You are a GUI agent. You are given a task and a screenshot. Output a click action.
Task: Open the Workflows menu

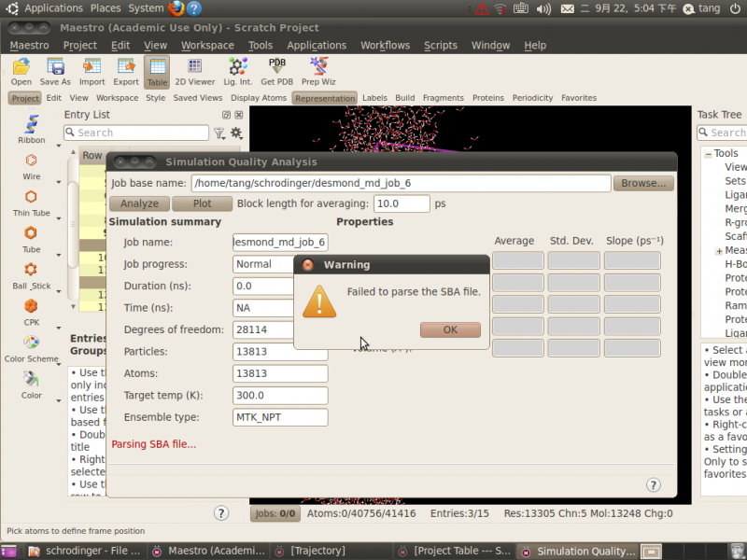click(385, 45)
